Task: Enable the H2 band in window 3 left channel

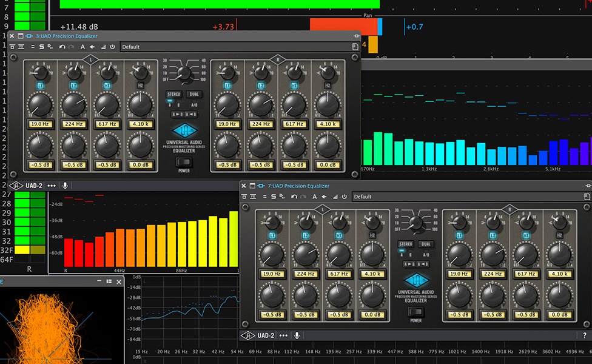Action: 141,86
